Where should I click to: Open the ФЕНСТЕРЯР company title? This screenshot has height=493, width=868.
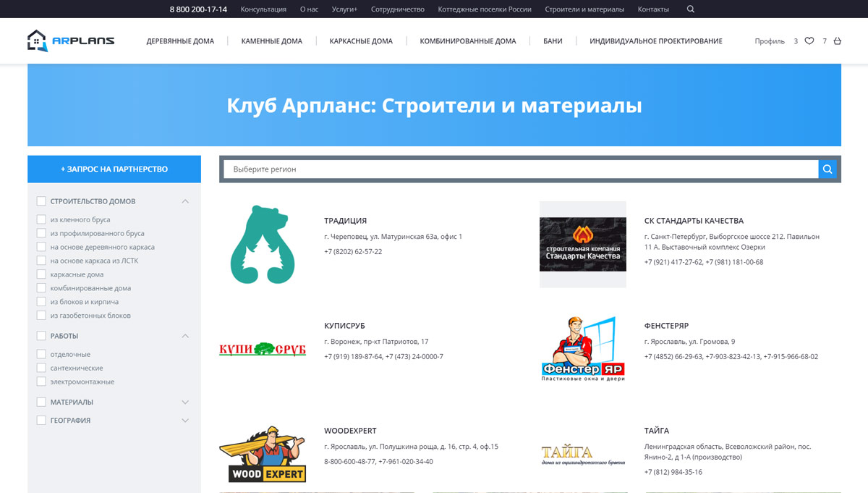pyautogui.click(x=666, y=326)
